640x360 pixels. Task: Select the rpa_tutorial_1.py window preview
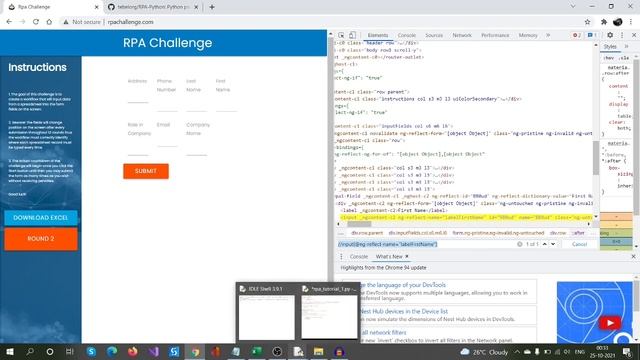click(x=329, y=313)
